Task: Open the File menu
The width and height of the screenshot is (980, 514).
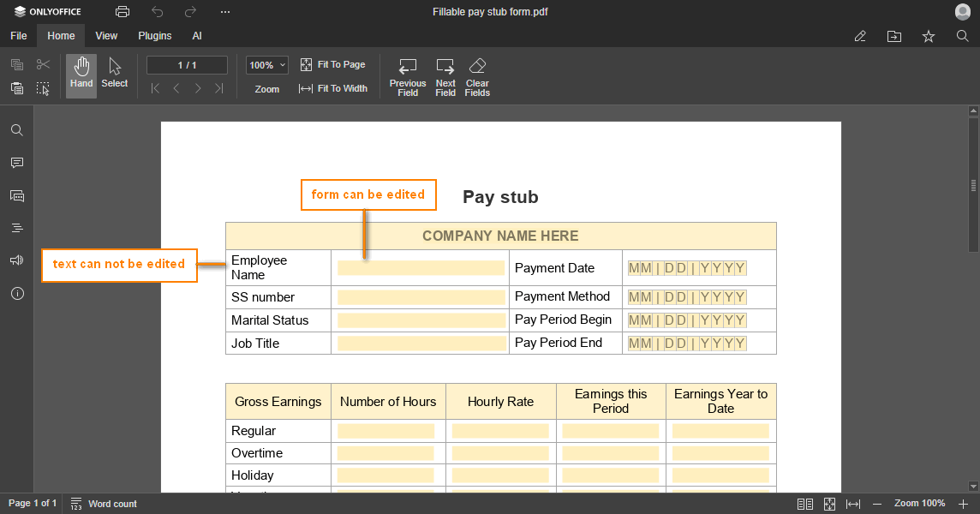Action: click(x=19, y=36)
